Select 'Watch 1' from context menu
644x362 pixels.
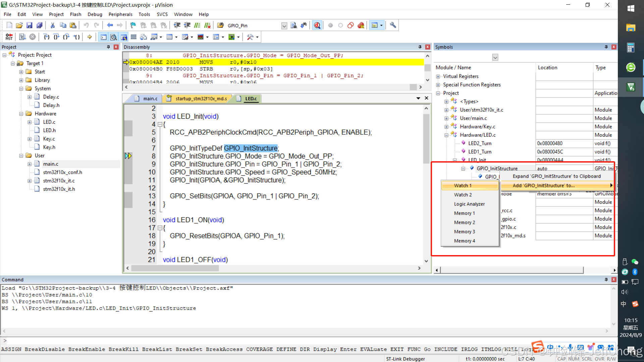(x=463, y=185)
